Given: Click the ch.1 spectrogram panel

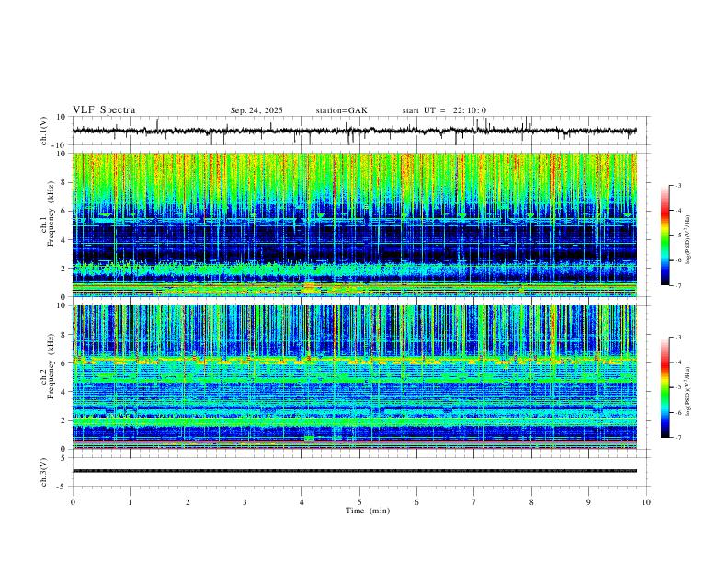Looking at the screenshot, I should coord(355,224).
